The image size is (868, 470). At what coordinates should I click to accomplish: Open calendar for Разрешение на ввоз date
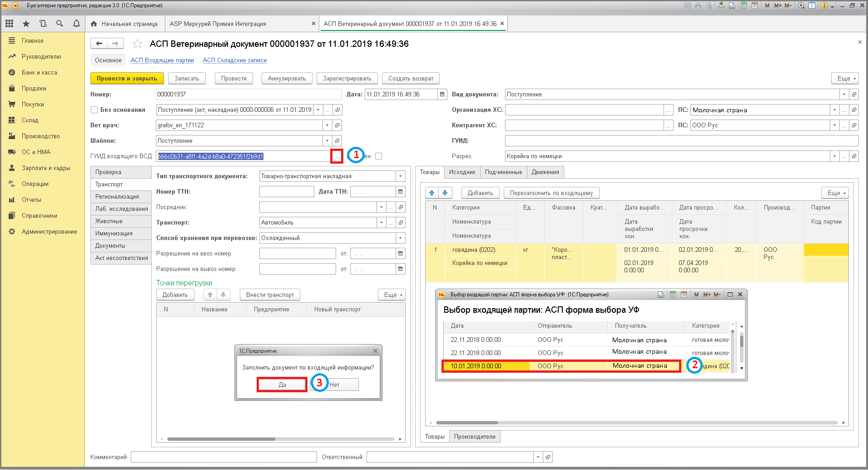(x=401, y=253)
